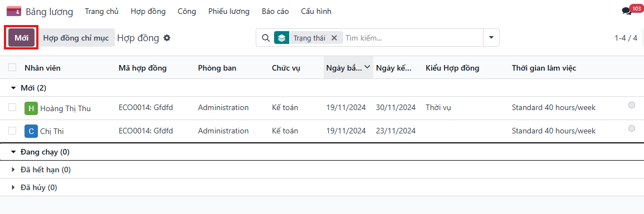Viewport: 644px width, 214px height.
Task: Toggle status circle on Hoàng Thị Thu row
Action: [x=632, y=106]
